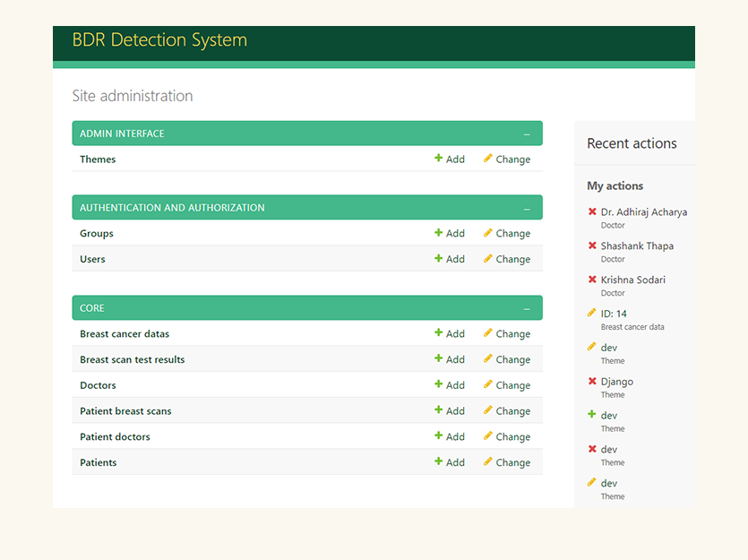Open the Patient doctors list
Screen dimensions: 748x560
pyautogui.click(x=115, y=437)
